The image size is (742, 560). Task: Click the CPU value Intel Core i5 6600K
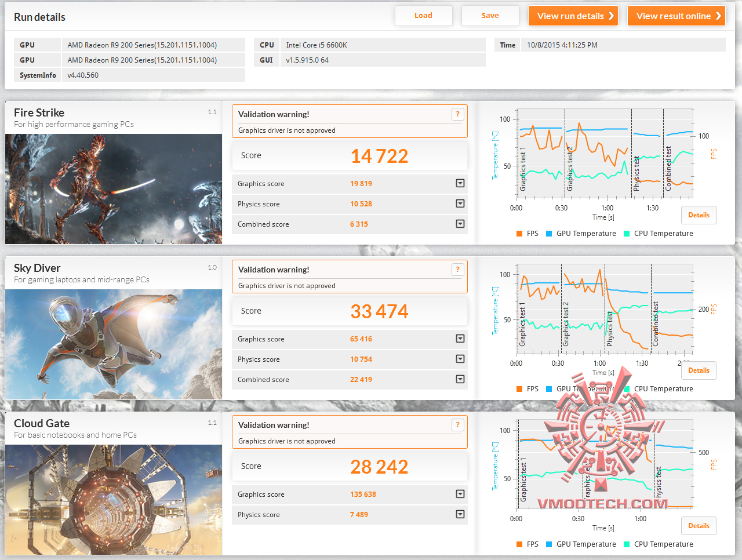pyautogui.click(x=317, y=45)
